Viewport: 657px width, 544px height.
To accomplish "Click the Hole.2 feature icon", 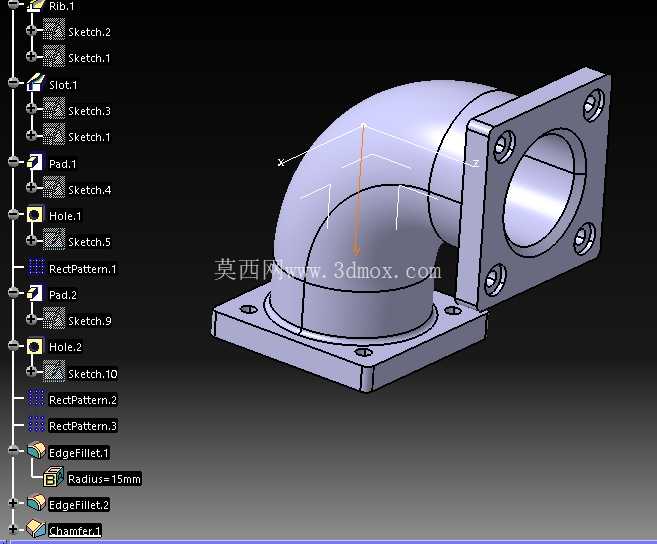I will click(x=34, y=346).
